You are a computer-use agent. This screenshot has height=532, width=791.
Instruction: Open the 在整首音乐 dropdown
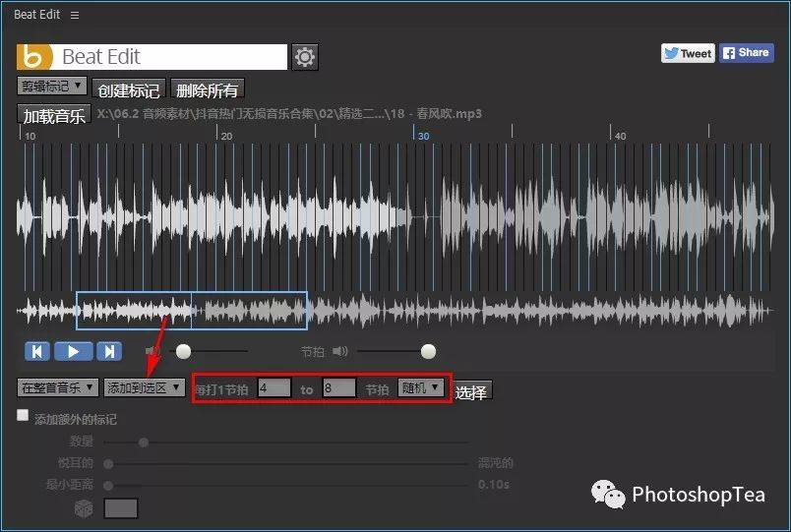coord(58,387)
